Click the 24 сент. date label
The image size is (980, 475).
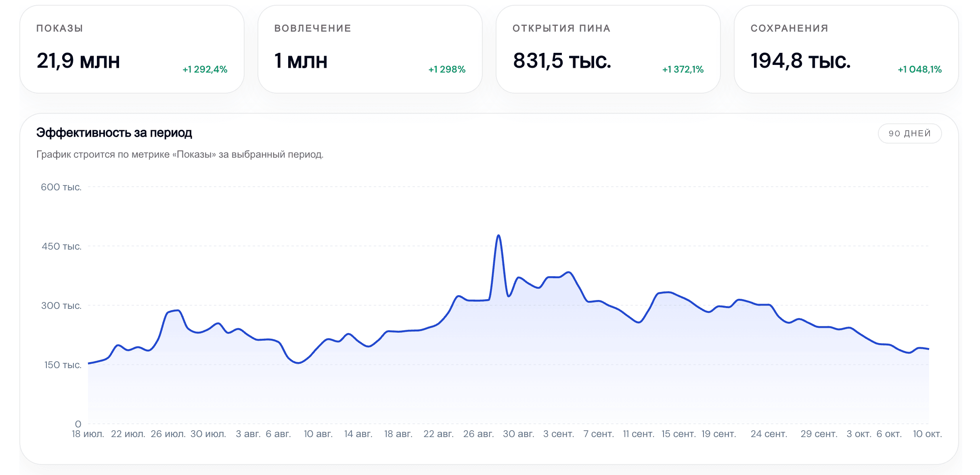click(769, 434)
